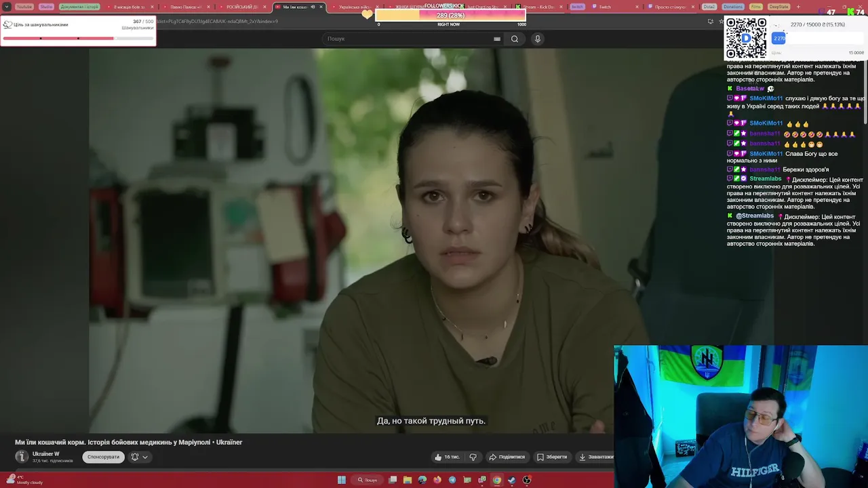The width and height of the screenshot is (868, 488).
Task: Launch Firefox from taskbar
Action: 437,480
